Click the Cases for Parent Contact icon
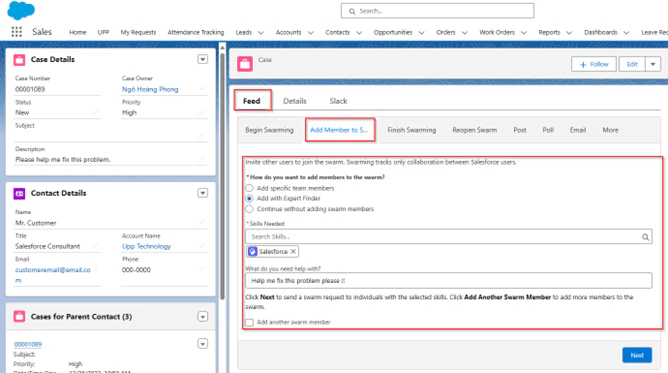The image size is (668, 373). (x=19, y=316)
